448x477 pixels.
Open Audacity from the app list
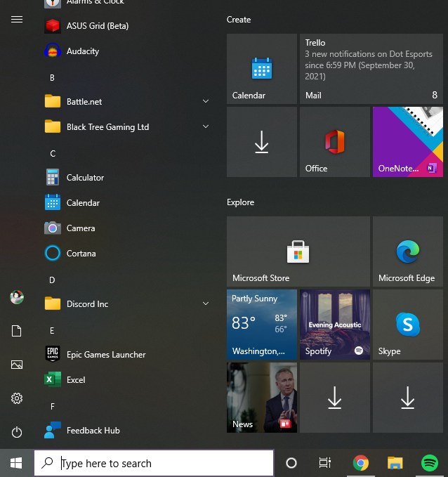tap(82, 51)
